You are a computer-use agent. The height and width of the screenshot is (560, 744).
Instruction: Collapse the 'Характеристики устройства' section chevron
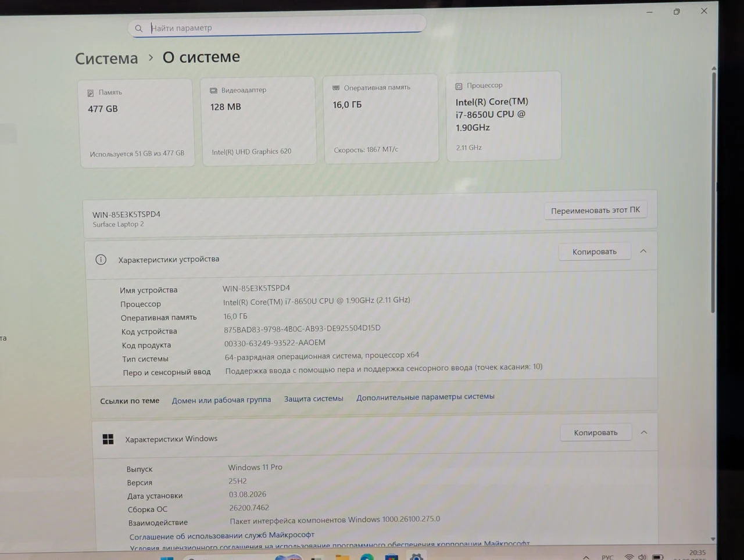[643, 251]
